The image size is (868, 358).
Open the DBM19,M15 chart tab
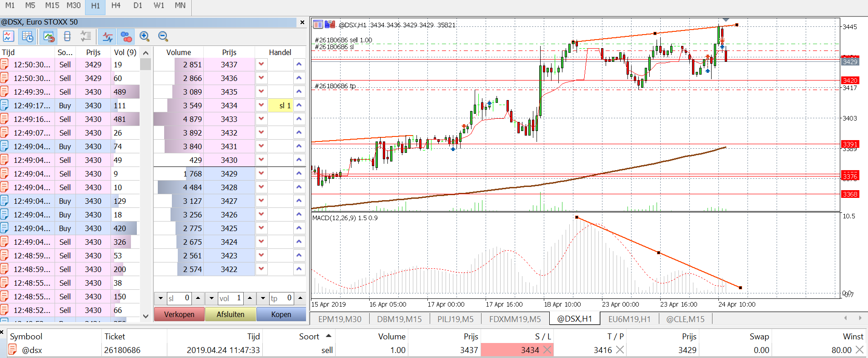pyautogui.click(x=399, y=319)
